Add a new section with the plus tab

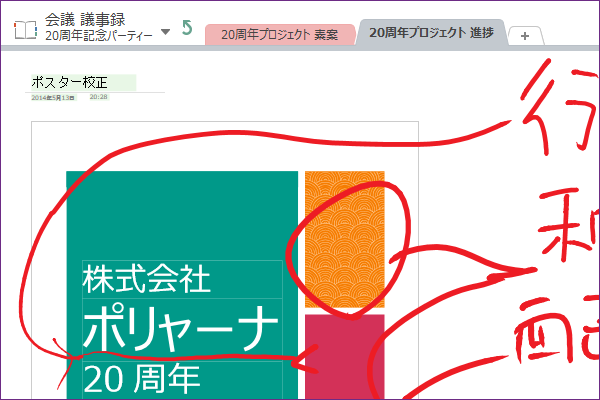(x=525, y=36)
